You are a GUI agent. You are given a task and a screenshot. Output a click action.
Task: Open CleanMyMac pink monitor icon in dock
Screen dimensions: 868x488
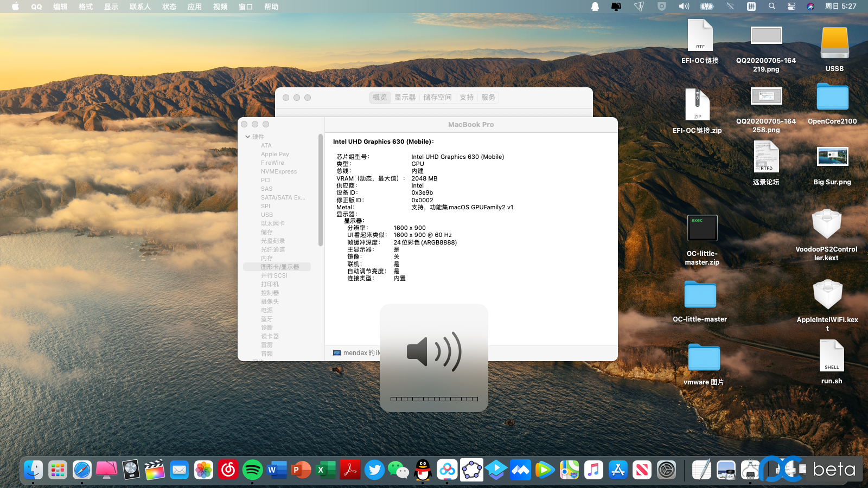point(106,470)
